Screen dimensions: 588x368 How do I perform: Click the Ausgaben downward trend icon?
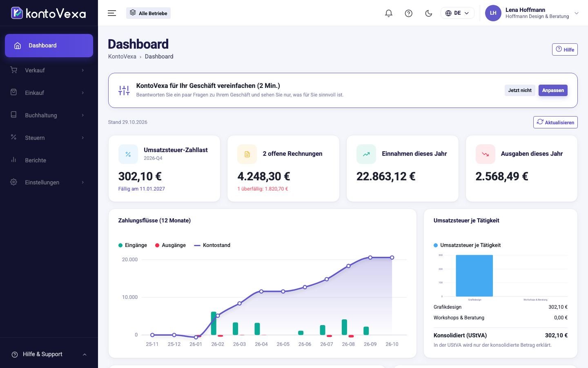click(485, 154)
